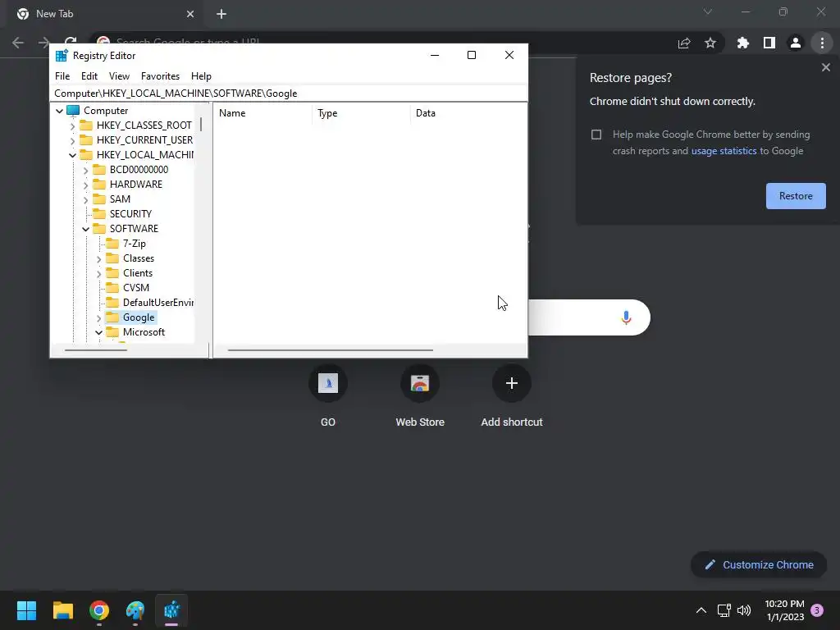Image resolution: width=840 pixels, height=630 pixels.
Task: Collapse the SOFTWARE key
Action: (85, 230)
